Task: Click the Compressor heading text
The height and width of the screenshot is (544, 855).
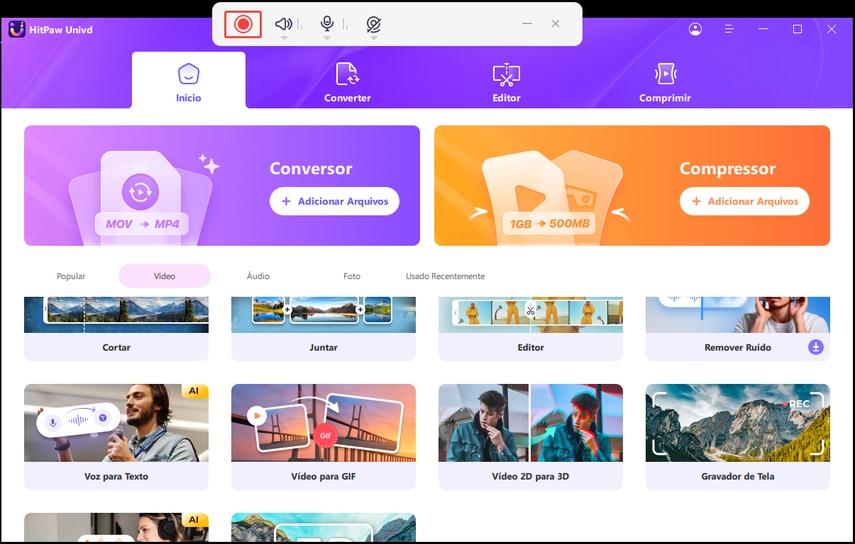Action: [x=727, y=168]
